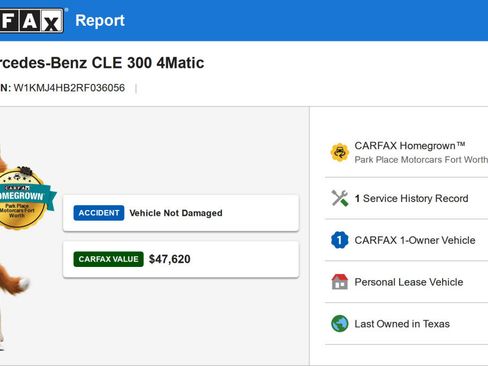Screen dimensions: 488x366
Task: Click the wrench and screwdriver service icon
Action: pyautogui.click(x=340, y=198)
